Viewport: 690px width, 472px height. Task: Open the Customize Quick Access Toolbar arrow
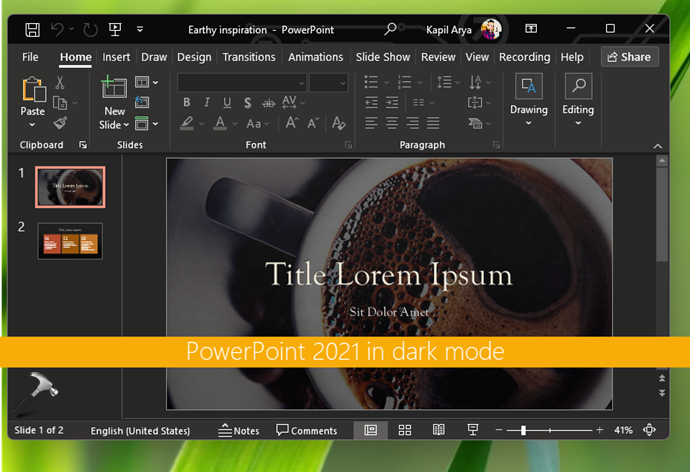[x=140, y=29]
